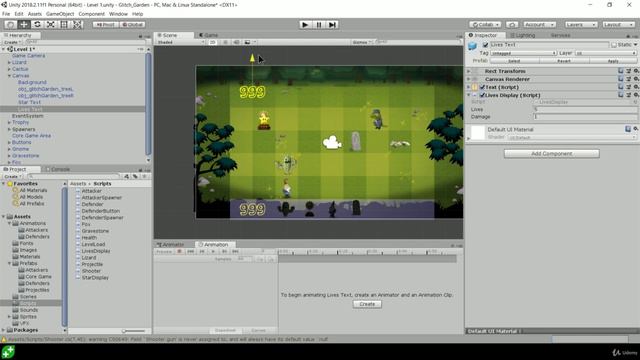Open the Account dropdown
The image size is (640, 360).
pyautogui.click(x=539, y=24)
